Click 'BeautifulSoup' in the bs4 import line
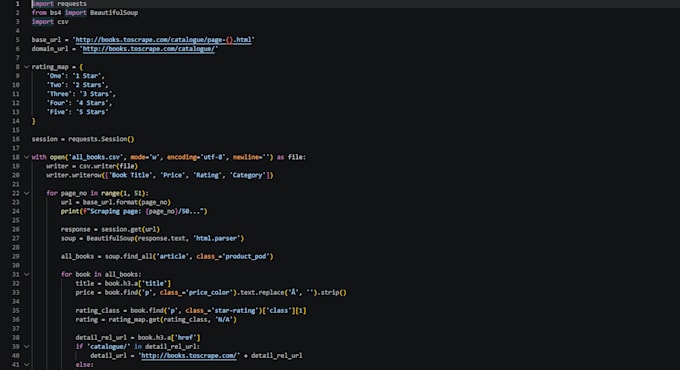Image resolution: width=680 pixels, height=370 pixels. pyautogui.click(x=114, y=13)
